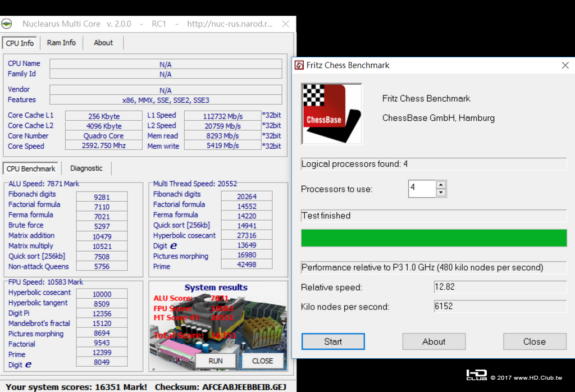Click the ChessBase logo image
Image resolution: width=575 pixels, height=392 pixels.
tap(331, 113)
